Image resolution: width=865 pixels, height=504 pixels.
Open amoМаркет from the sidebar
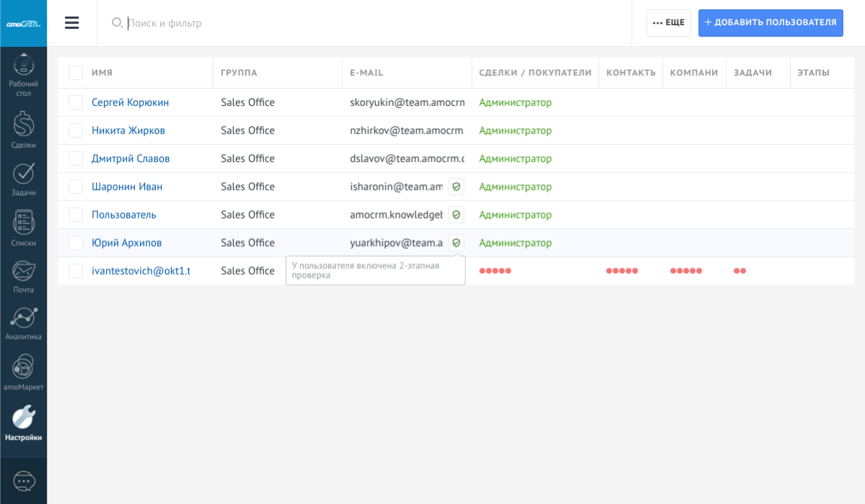click(x=23, y=372)
